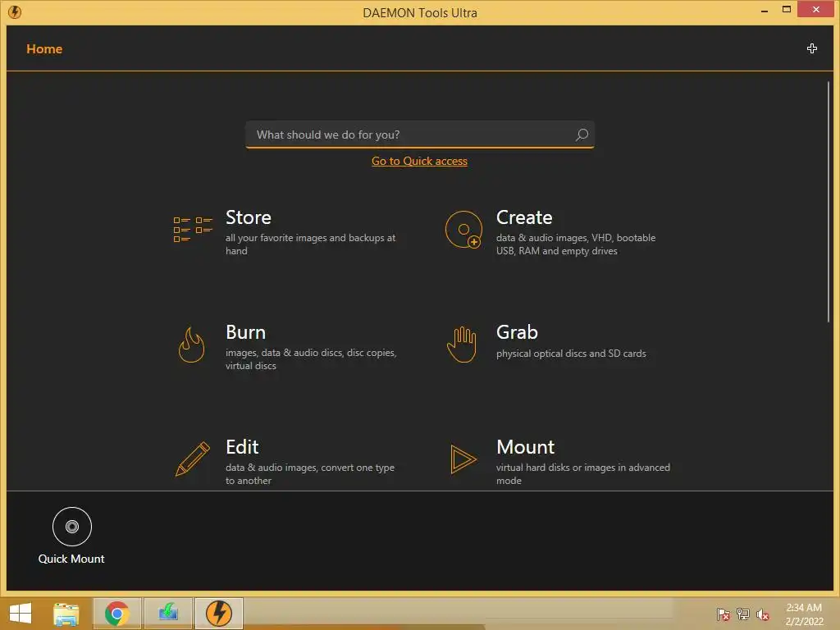The image size is (840, 630).
Task: Click the Grab hand icon
Action: pyautogui.click(x=462, y=345)
